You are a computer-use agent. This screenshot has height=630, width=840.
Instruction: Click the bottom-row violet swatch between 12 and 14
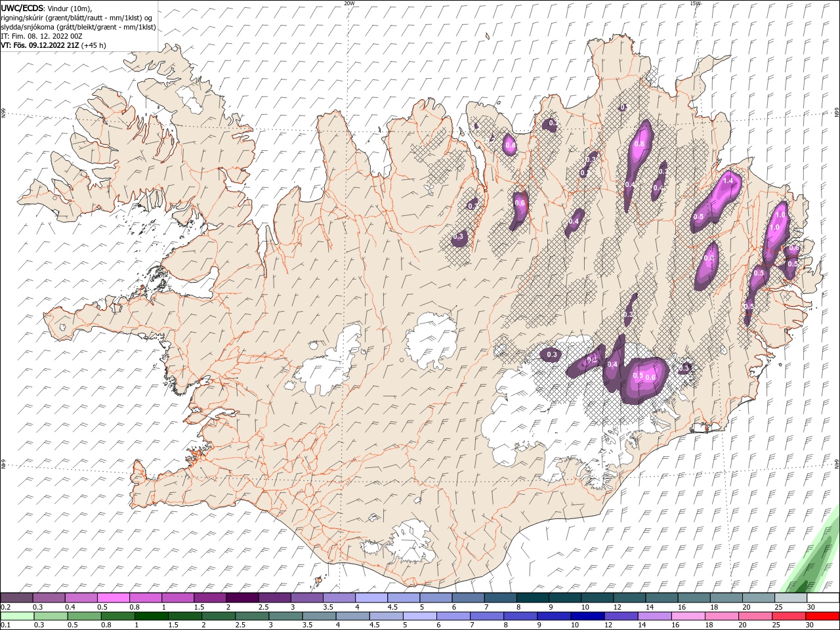coord(620,616)
